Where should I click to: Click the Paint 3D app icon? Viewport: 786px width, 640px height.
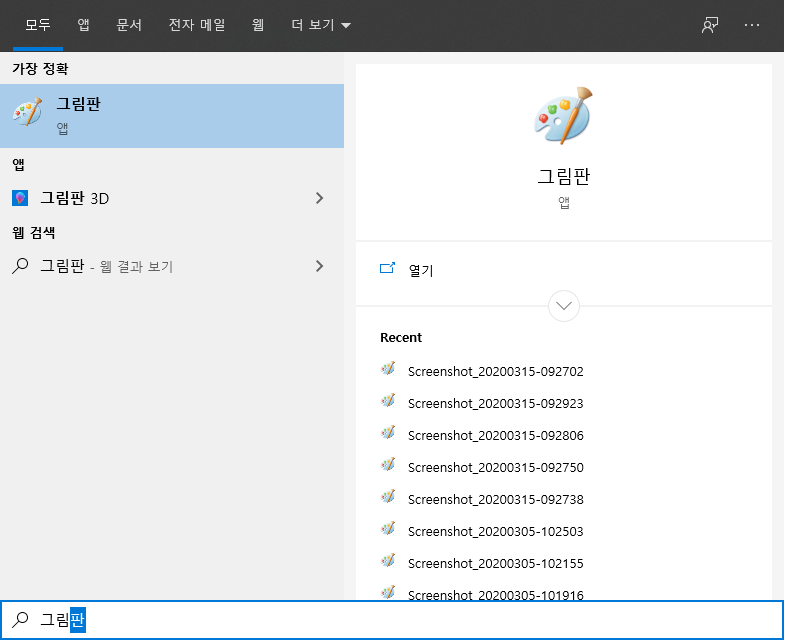point(20,198)
